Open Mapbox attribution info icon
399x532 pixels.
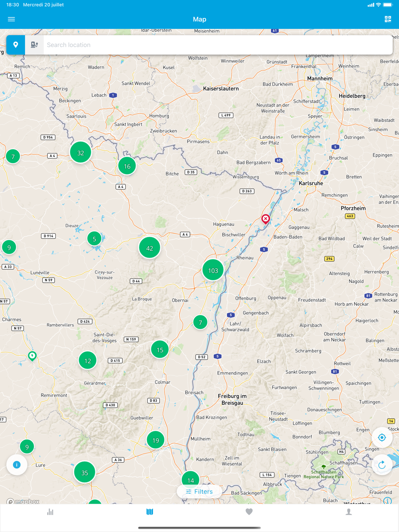[x=387, y=500]
